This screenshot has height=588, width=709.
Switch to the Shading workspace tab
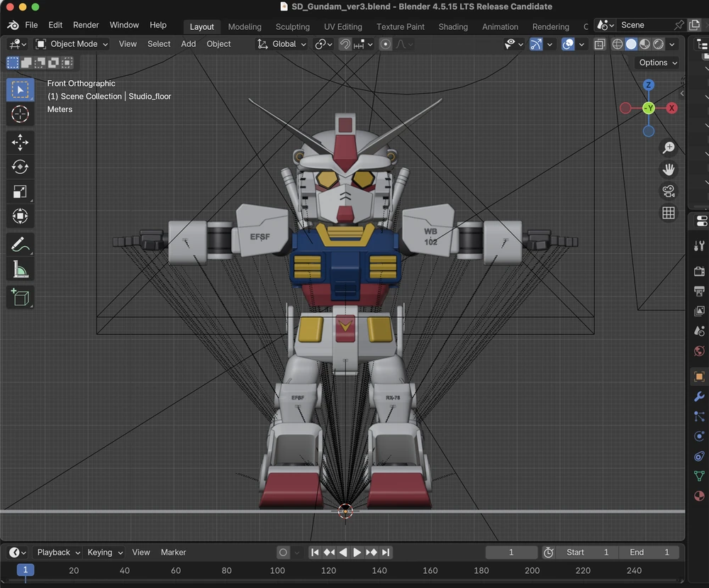coord(453,27)
